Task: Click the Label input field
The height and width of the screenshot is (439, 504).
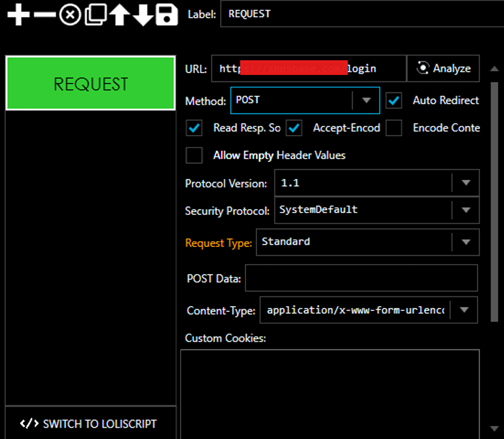Action: [x=363, y=14]
